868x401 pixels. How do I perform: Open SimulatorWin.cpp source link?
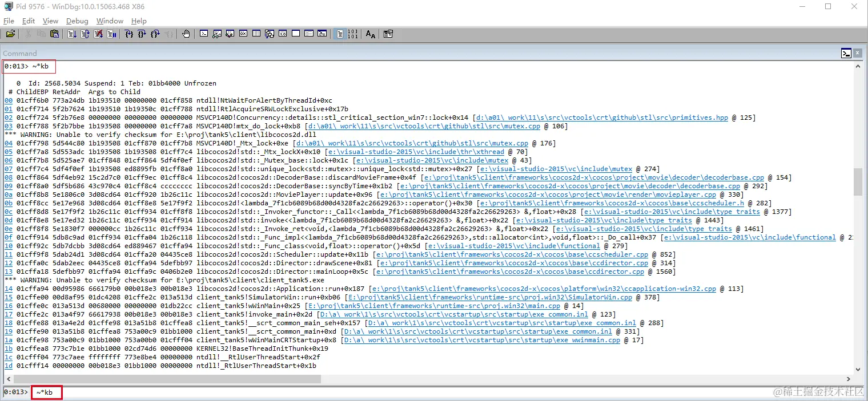tap(490, 297)
